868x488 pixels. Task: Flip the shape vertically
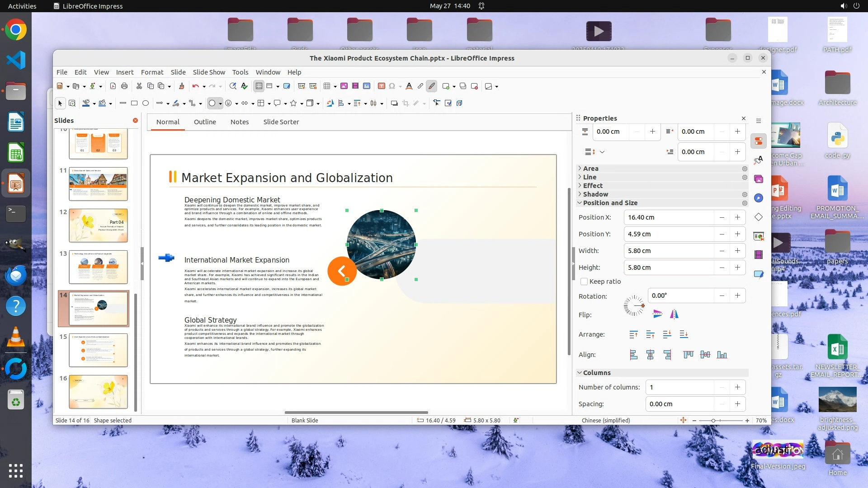click(x=657, y=314)
